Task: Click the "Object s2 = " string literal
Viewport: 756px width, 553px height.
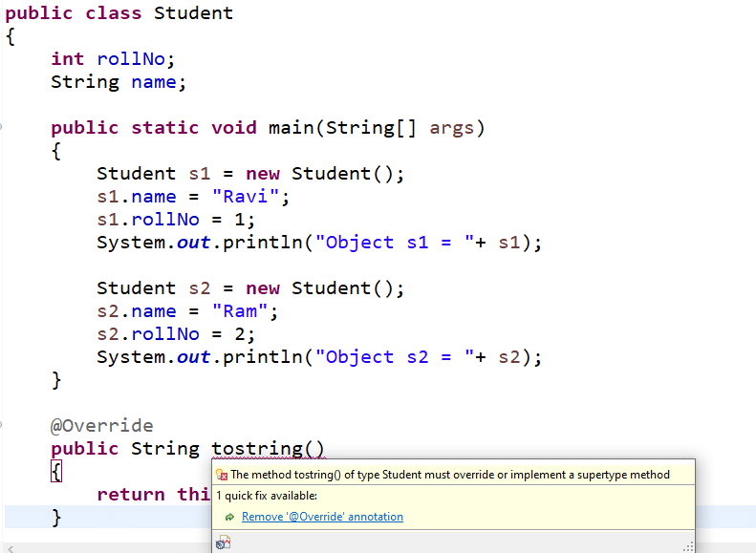Action: coord(395,357)
